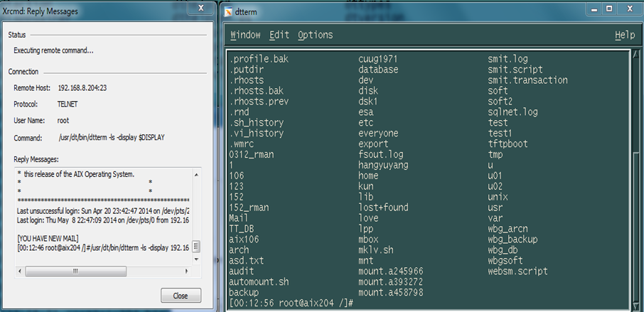Click the aix106 entry in dtterm

[x=244, y=240]
